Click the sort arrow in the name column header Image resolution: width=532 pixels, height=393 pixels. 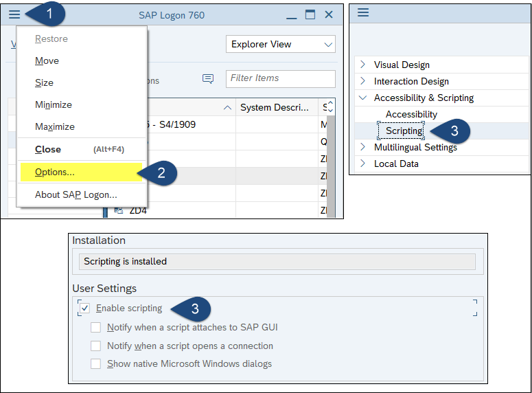tap(228, 108)
